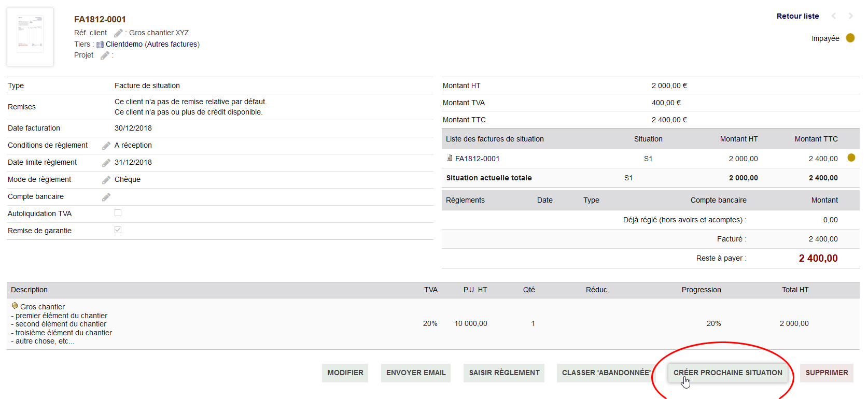The width and height of the screenshot is (868, 399).
Task: Click the company icon beside Clientdemo
Action: pos(100,45)
